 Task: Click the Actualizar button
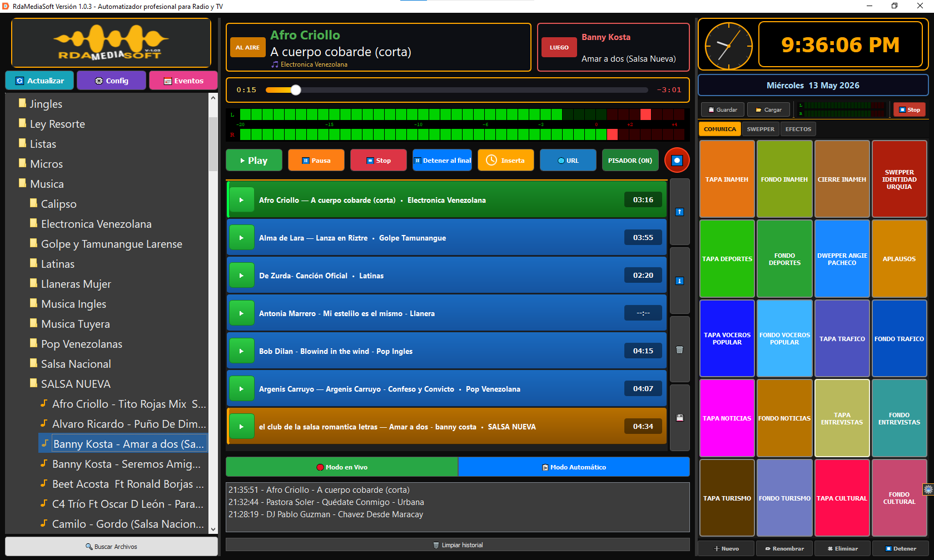coord(39,81)
